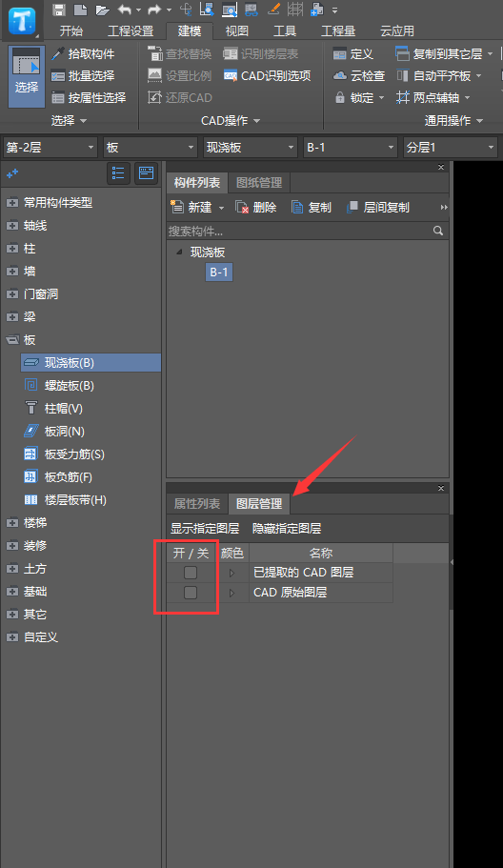Click toolbar overflow arrows beside 层间复制
This screenshot has width=503, height=868.
[444, 208]
